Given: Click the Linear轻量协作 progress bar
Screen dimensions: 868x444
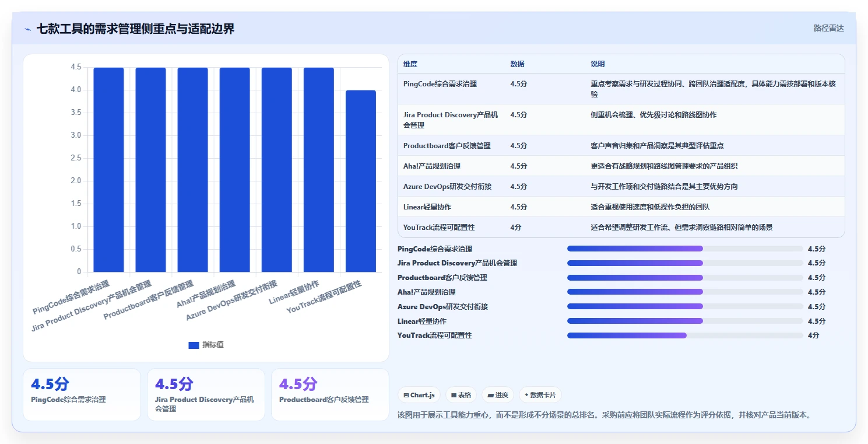Looking at the screenshot, I should [685, 321].
